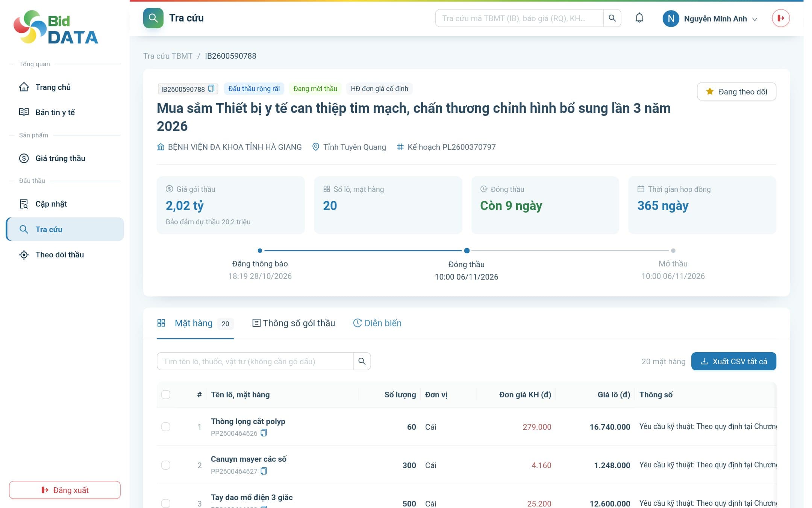The image size is (812, 508).
Task: Expand Nguyễn Minh Anh user dropdown
Action: 720,19
